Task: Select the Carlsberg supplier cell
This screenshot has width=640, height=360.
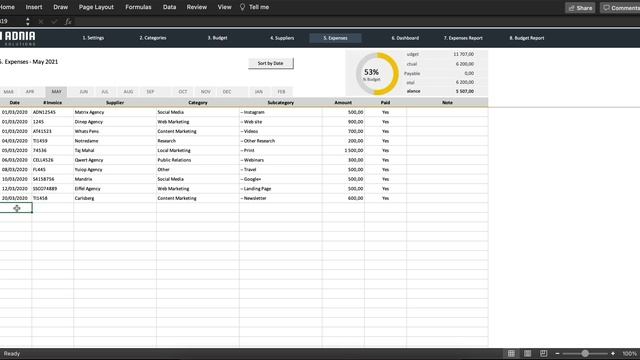Action: click(115, 198)
